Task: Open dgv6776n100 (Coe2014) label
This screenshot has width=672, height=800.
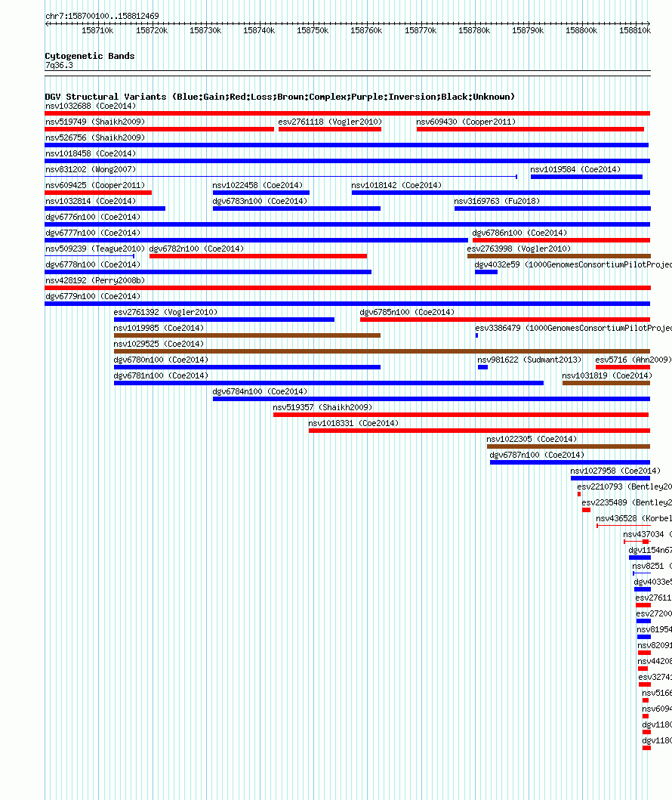Action: pyautogui.click(x=93, y=217)
